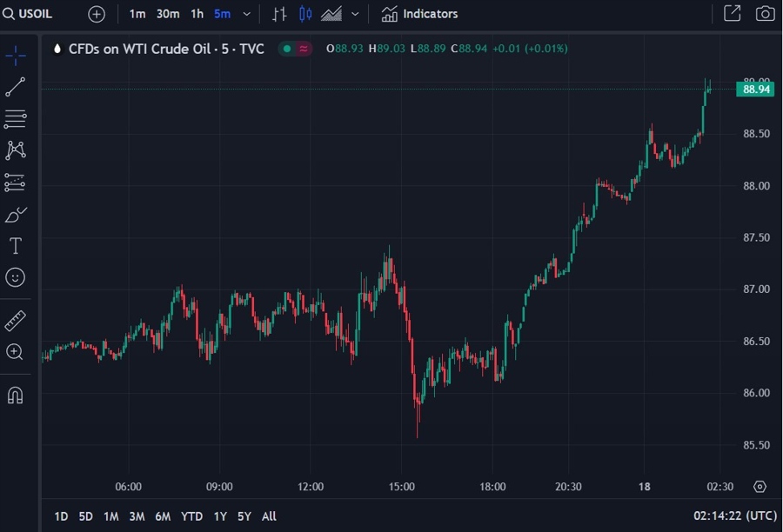
Task: Open the XABCD pattern tool
Action: [16, 150]
